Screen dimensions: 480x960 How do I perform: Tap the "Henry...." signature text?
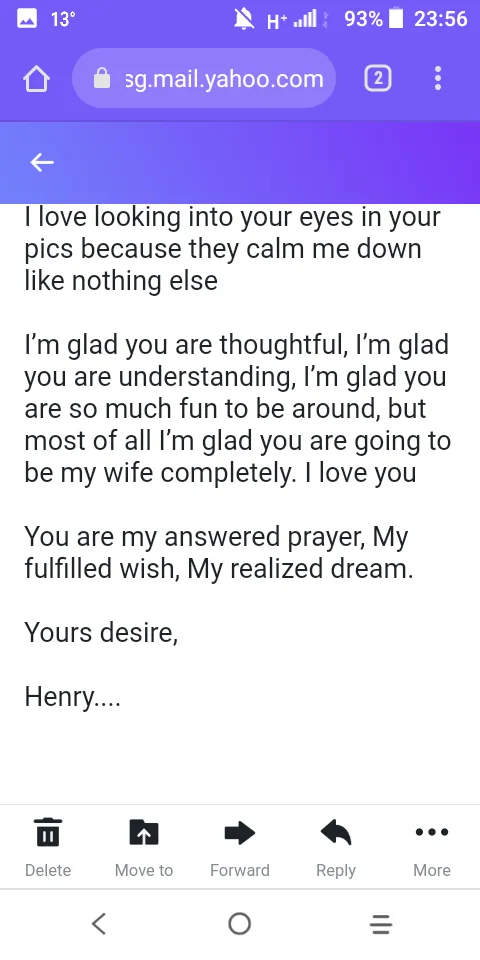[72, 697]
